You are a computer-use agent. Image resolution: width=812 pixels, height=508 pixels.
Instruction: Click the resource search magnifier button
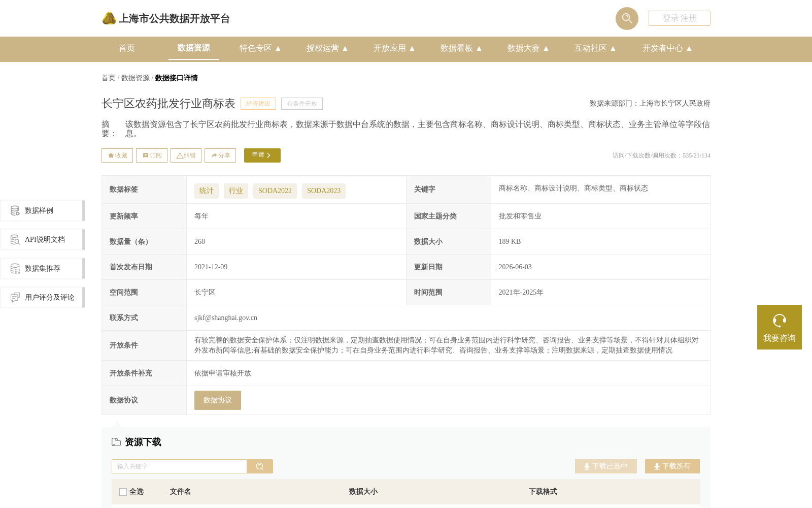tap(260, 466)
